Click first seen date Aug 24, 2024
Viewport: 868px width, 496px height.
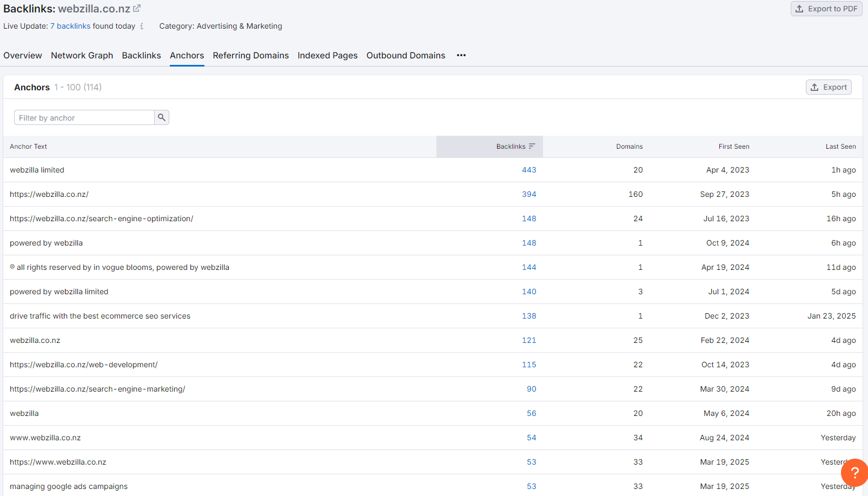725,438
